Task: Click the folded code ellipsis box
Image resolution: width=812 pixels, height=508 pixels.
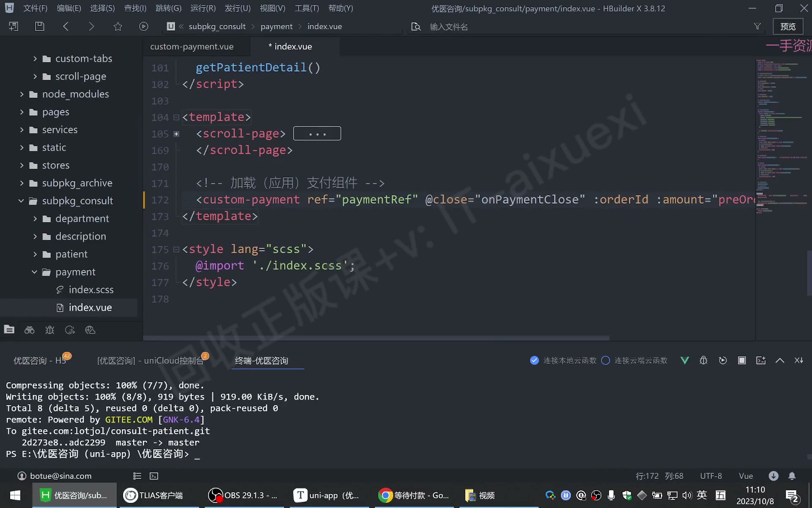Action: pos(317,133)
